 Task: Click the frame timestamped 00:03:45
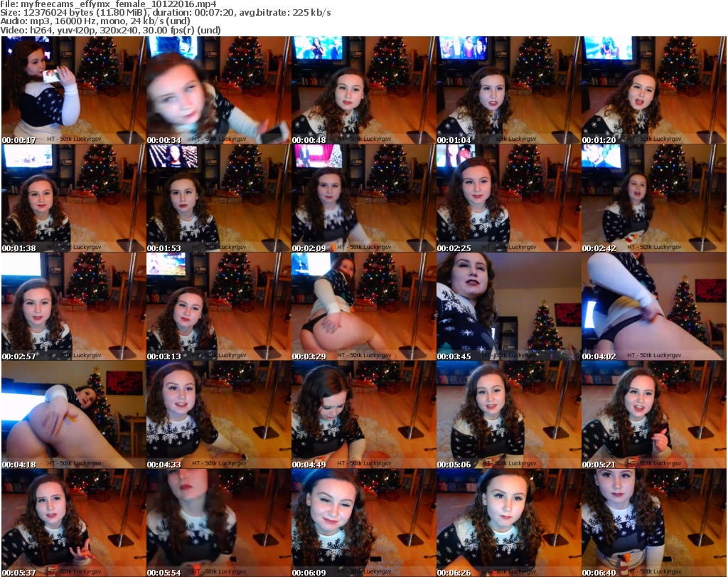tap(508, 307)
